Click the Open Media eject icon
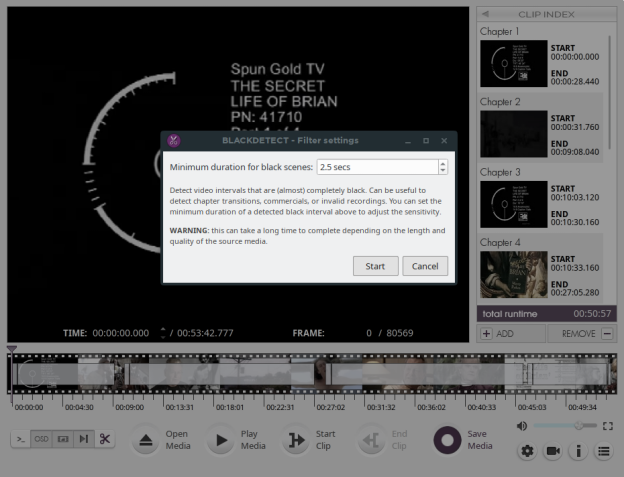This screenshot has width=624, height=477. click(x=146, y=440)
